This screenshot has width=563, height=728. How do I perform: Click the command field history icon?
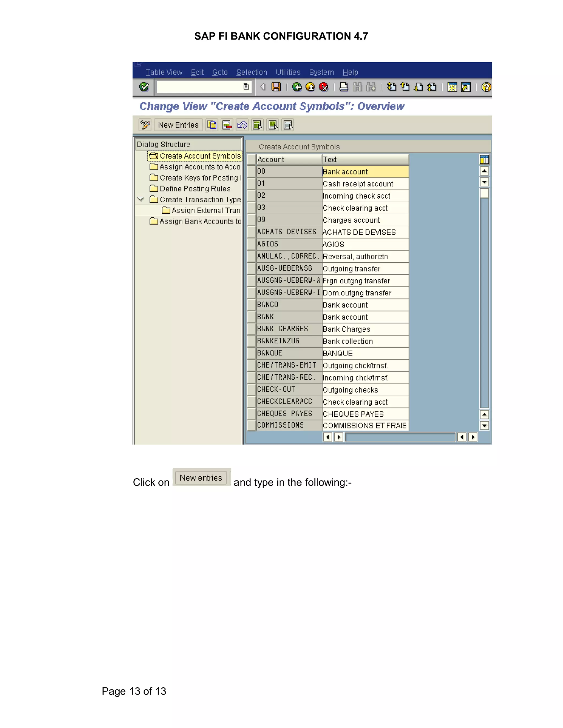(246, 87)
